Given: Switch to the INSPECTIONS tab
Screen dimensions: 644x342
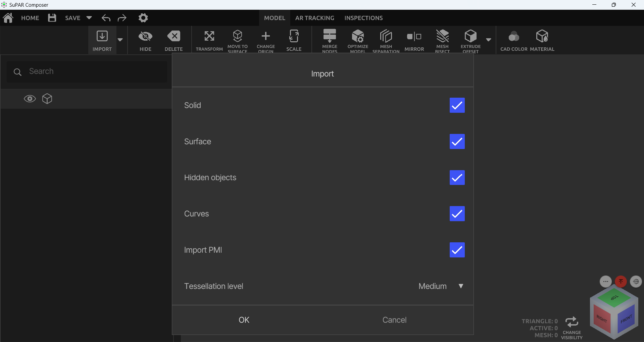Looking at the screenshot, I should point(363,18).
